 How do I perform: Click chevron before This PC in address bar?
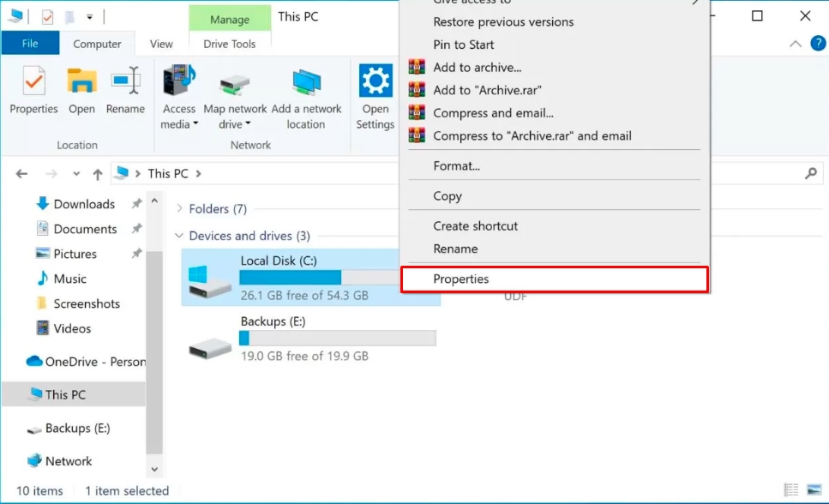[137, 173]
